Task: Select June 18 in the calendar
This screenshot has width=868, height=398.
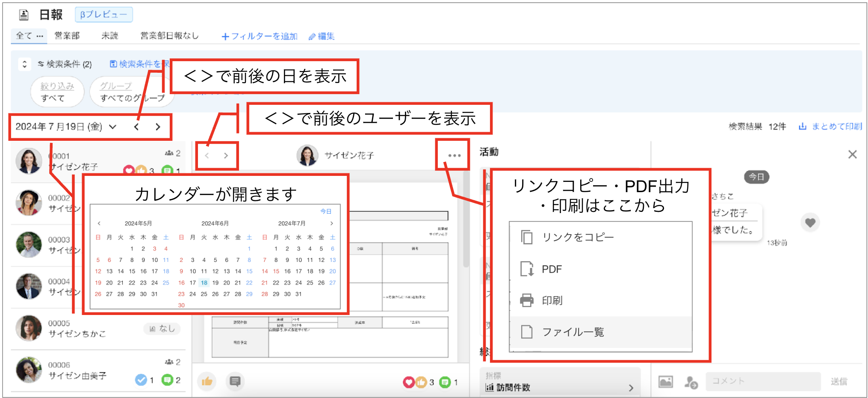Action: [x=204, y=283]
